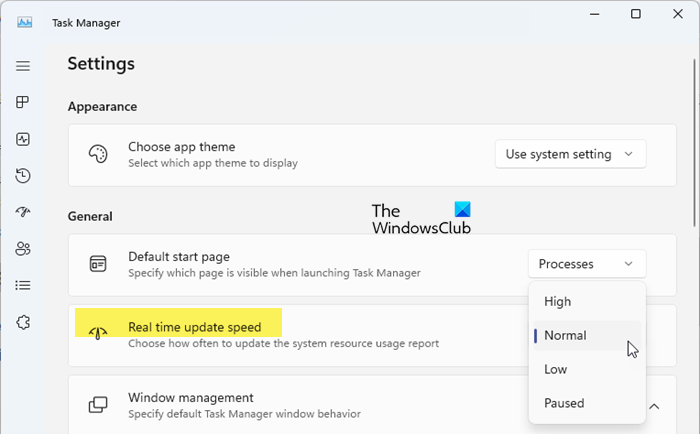Click the Real time update speed setting
Screen dimensions: 700x434
195,327
